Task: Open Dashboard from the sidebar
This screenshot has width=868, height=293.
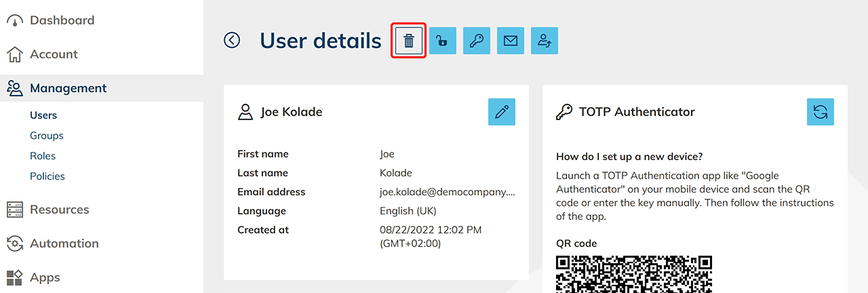Action: tap(62, 20)
